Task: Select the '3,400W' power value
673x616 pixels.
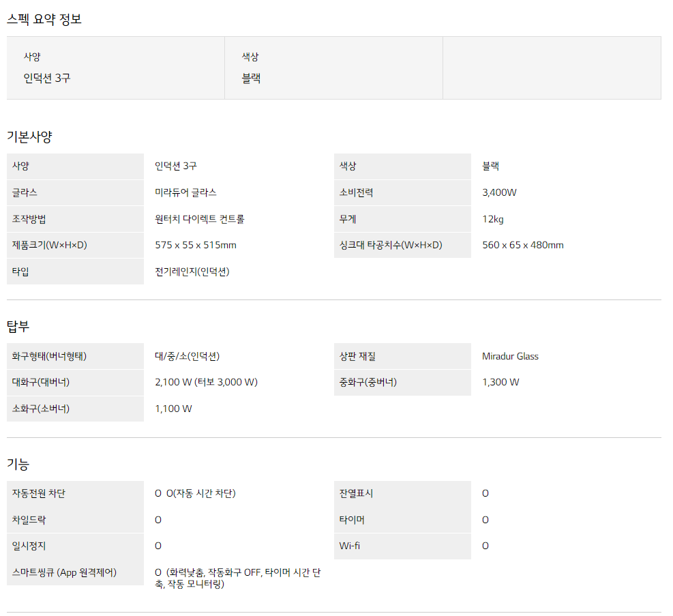Action: point(499,193)
